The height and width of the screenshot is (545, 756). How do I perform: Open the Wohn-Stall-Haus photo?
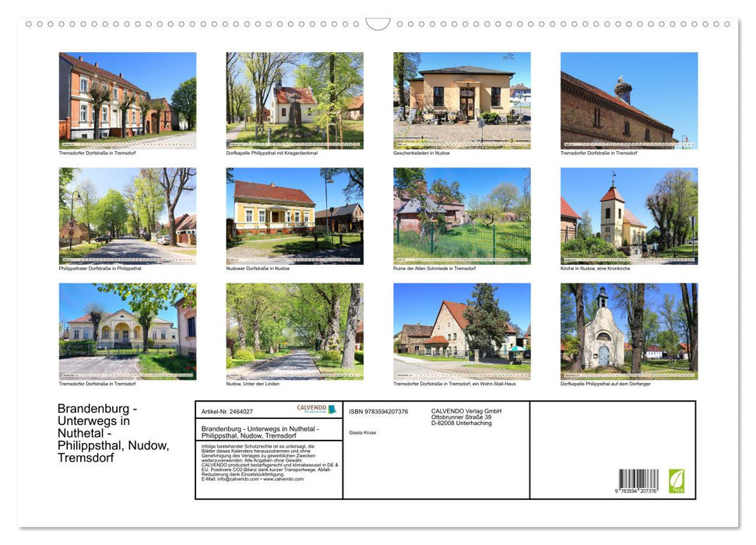[x=462, y=332]
